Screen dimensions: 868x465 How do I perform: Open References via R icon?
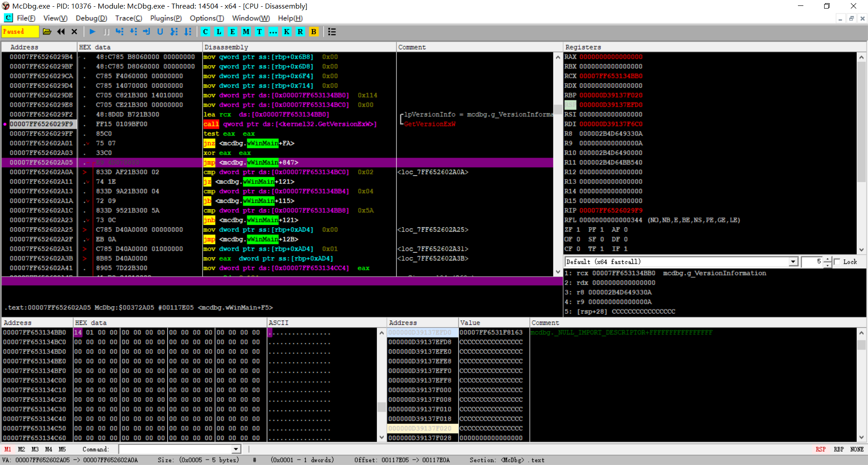[x=300, y=32]
